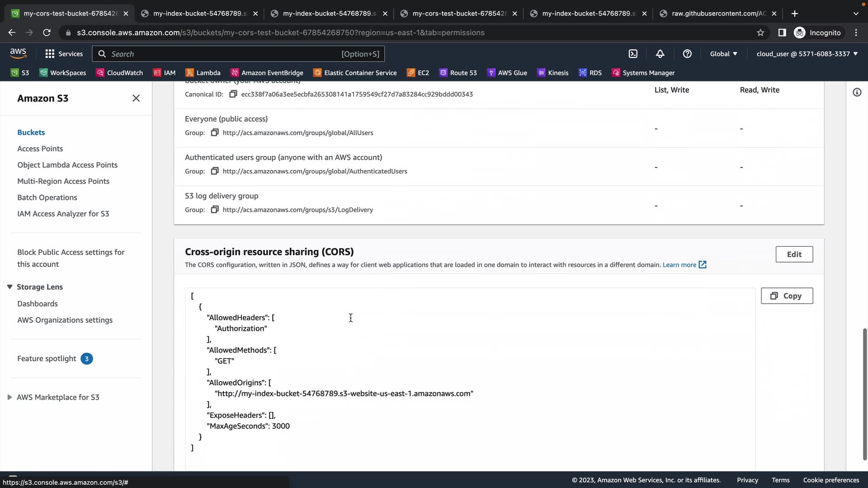Open the help question mark icon

[x=687, y=54]
